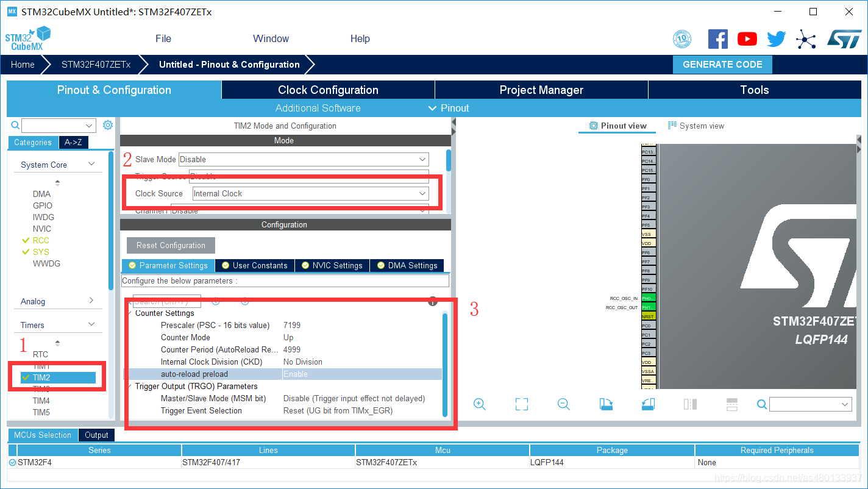
Task: Click the ST community network icon
Action: [x=806, y=40]
